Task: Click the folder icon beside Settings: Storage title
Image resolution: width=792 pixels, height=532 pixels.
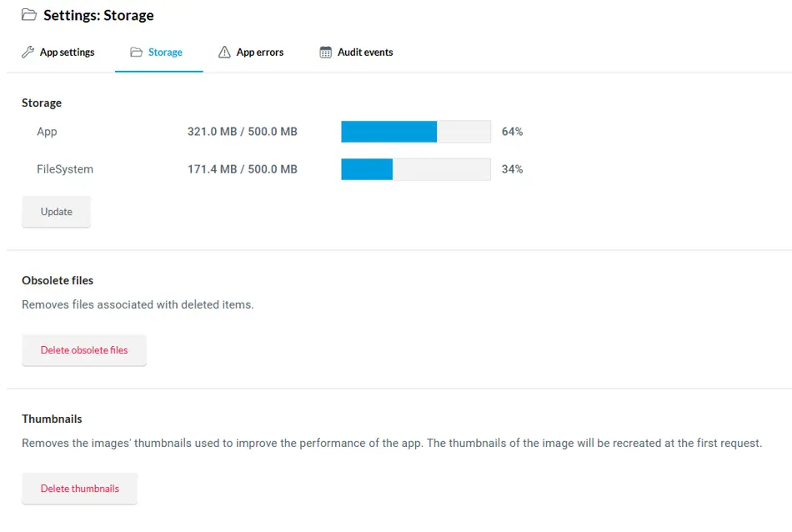Action: coord(29,15)
